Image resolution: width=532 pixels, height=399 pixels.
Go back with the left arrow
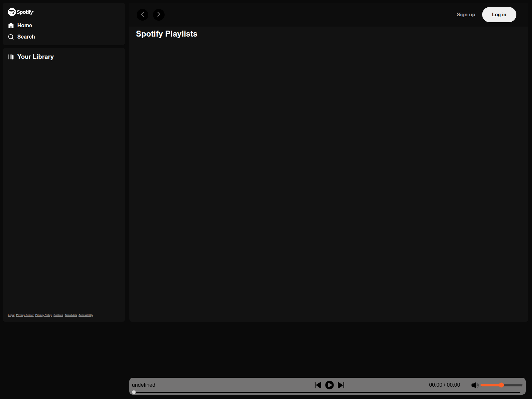point(143,15)
